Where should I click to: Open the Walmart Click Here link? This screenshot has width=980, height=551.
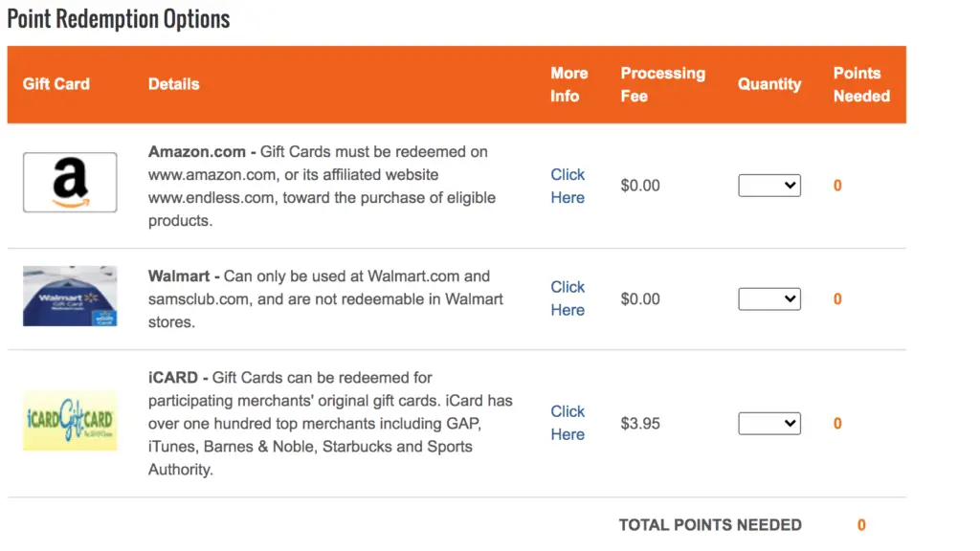[568, 298]
